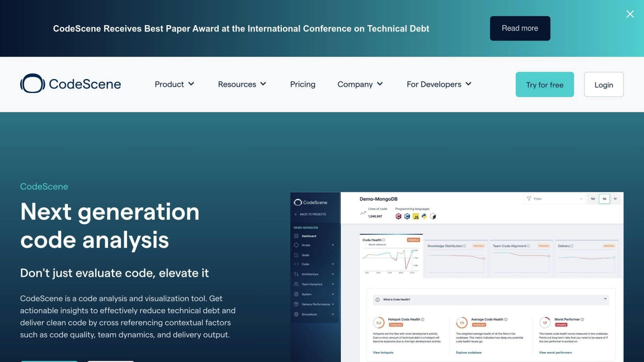
Task: Click the last language icon after Python
Action: [x=433, y=217]
